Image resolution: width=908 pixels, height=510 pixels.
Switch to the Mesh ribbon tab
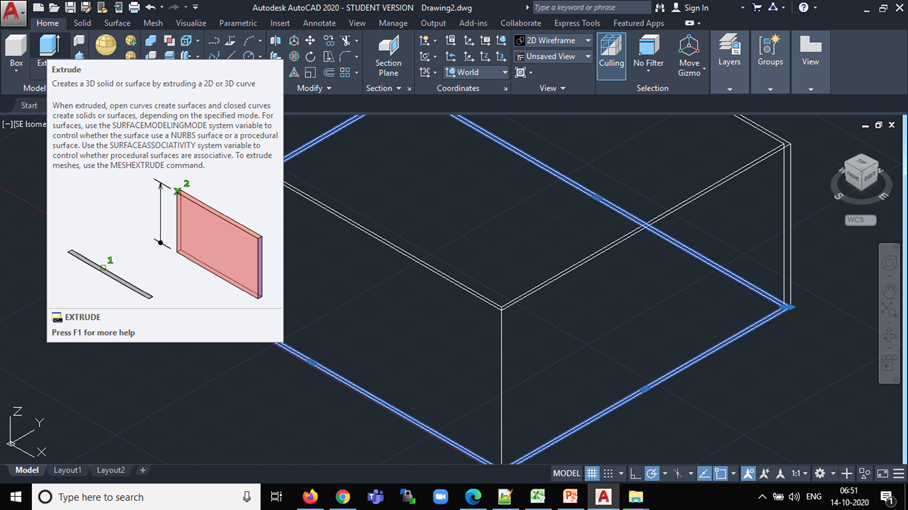click(153, 23)
